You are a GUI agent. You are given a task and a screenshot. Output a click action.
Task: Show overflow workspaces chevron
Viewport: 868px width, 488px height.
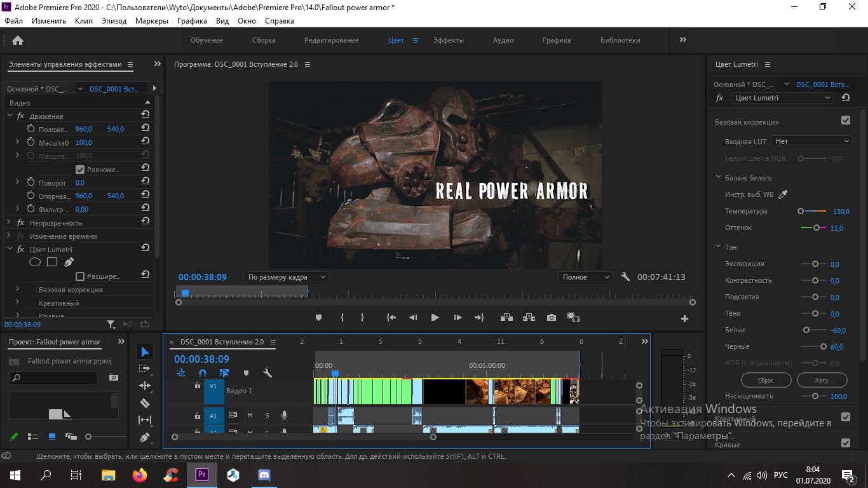pyautogui.click(x=683, y=39)
